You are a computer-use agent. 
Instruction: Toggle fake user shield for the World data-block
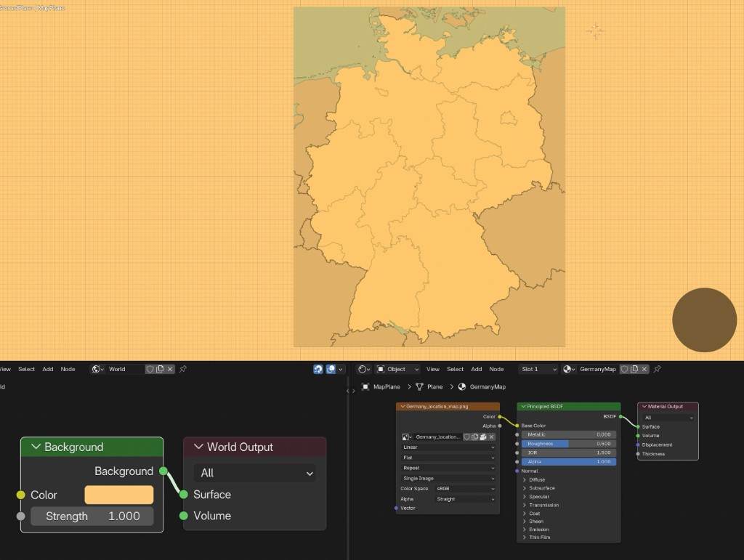(149, 369)
